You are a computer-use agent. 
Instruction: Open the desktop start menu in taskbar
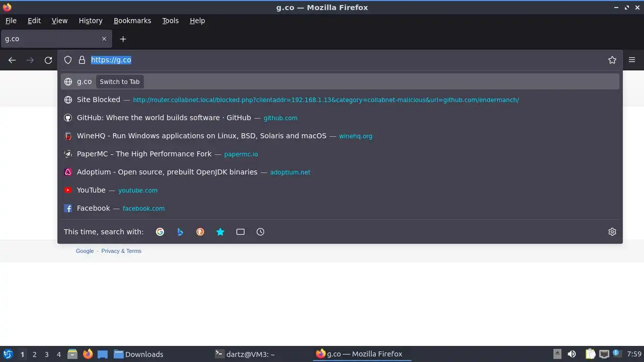click(8, 354)
